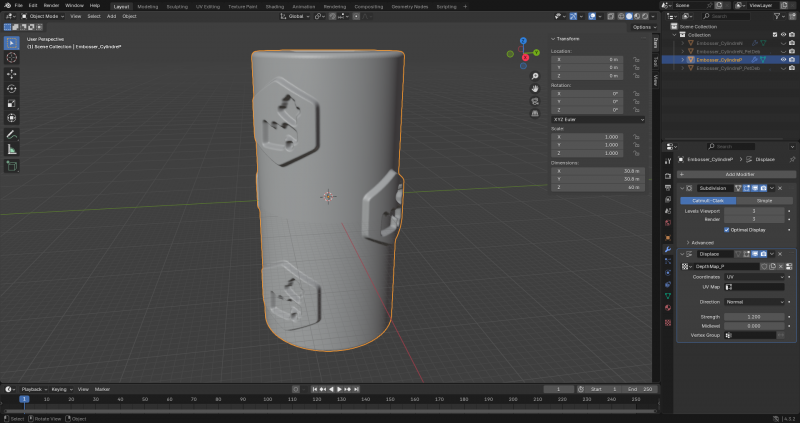Switch to the Sculpting workspace tab
The width and height of the screenshot is (800, 423).
pos(178,6)
